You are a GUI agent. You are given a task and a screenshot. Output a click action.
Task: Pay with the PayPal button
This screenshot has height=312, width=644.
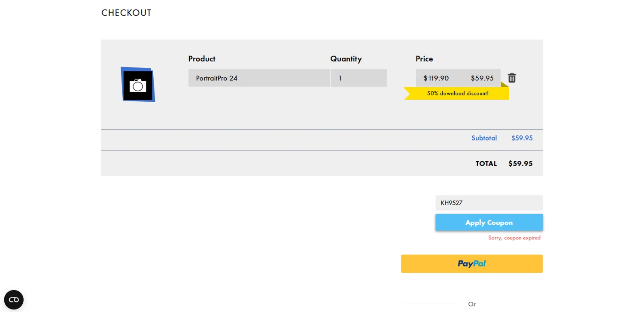coord(472,264)
